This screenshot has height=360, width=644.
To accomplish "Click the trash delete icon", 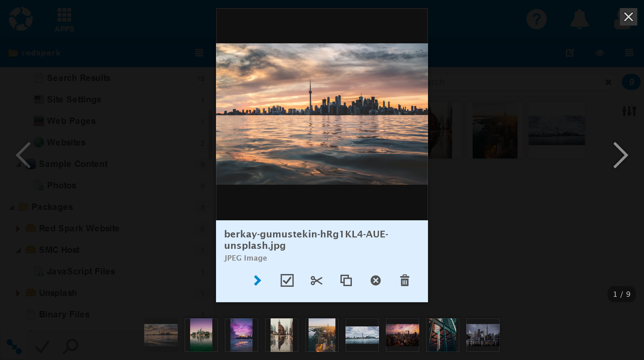I will 405,280.
